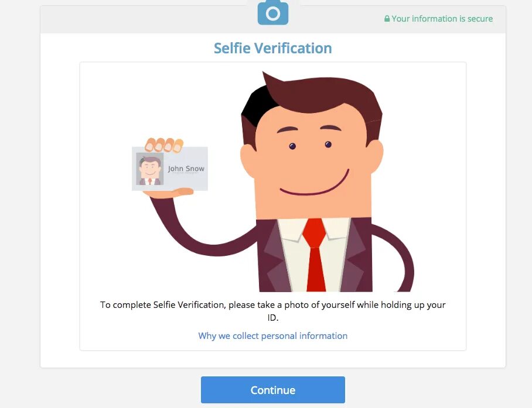This screenshot has width=532, height=408.
Task: Click the 'Your information is secure' text
Action: click(442, 19)
